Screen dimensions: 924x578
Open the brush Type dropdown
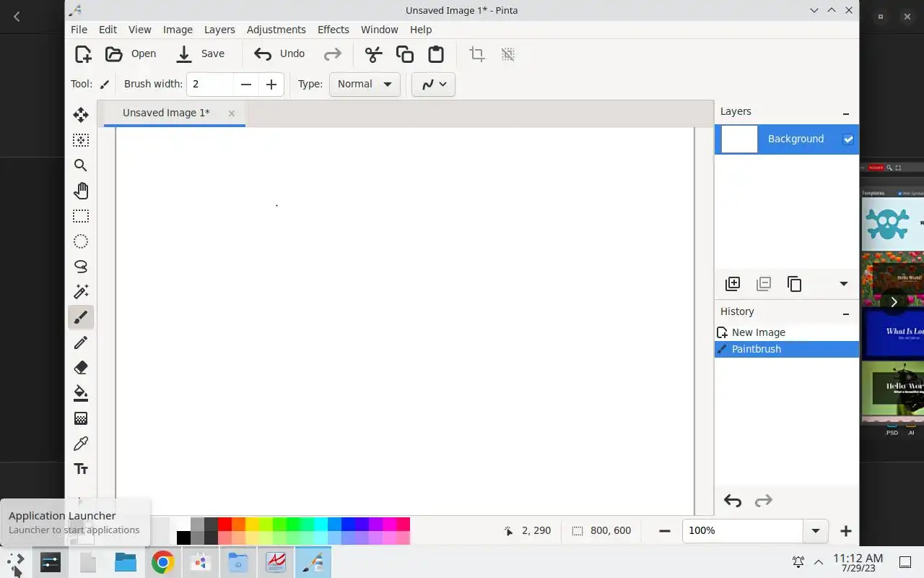(365, 84)
